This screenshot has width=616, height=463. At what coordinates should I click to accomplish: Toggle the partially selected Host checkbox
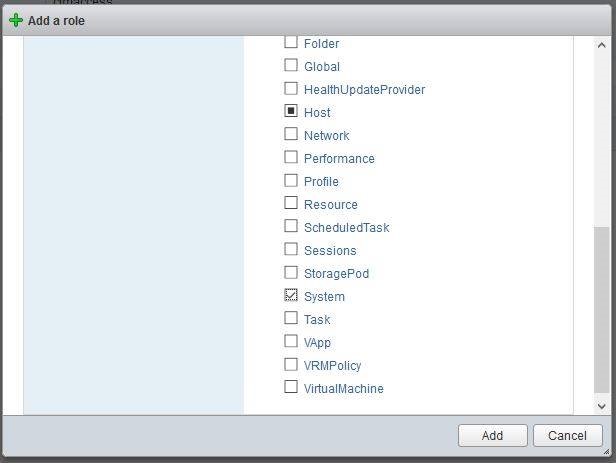pos(291,112)
